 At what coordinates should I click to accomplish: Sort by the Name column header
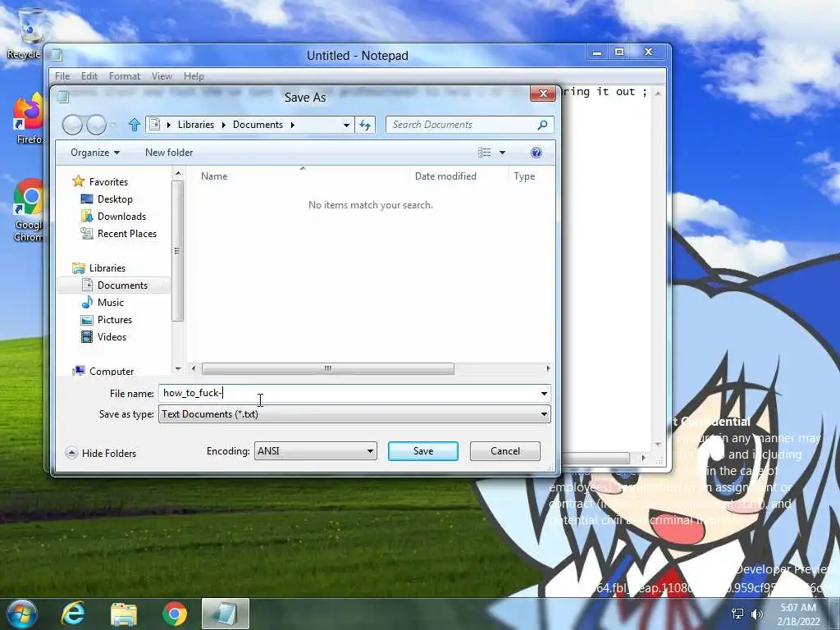point(214,176)
